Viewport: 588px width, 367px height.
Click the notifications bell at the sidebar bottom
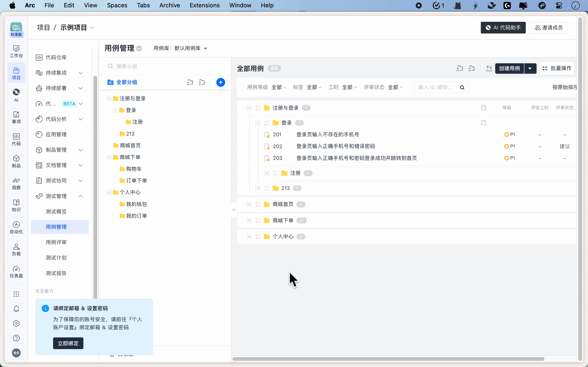[16, 309]
